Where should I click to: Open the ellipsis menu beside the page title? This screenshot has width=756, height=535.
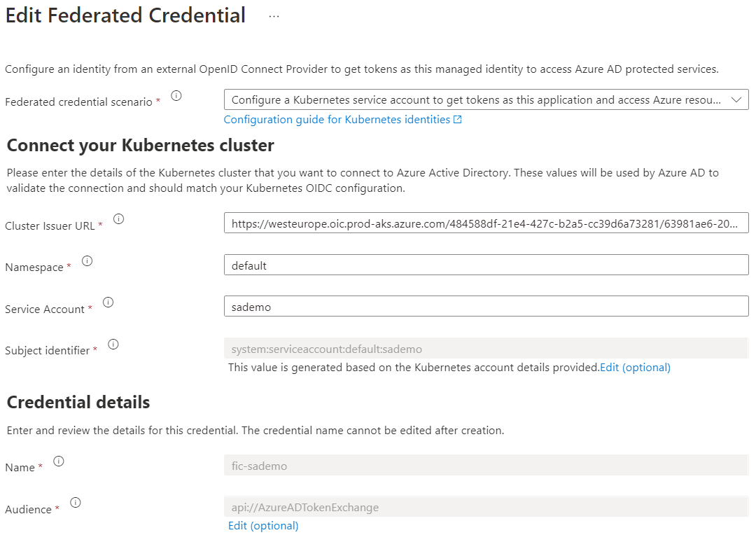(274, 17)
